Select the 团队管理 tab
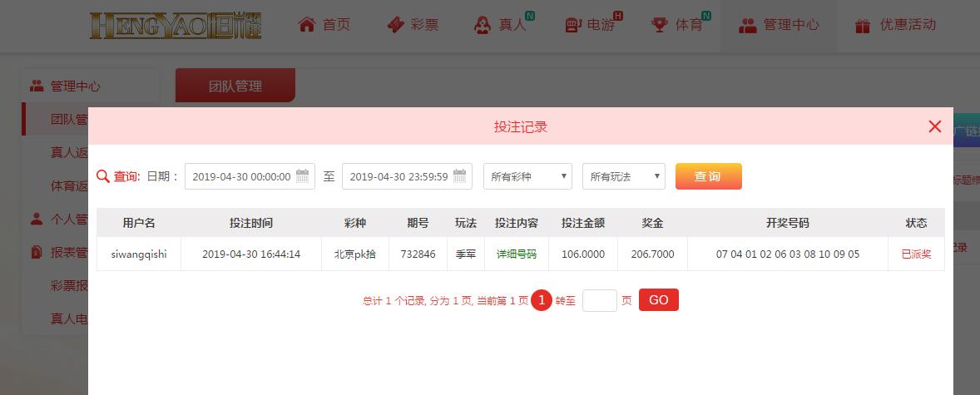Screen dimensions: 980x395 coord(235,86)
